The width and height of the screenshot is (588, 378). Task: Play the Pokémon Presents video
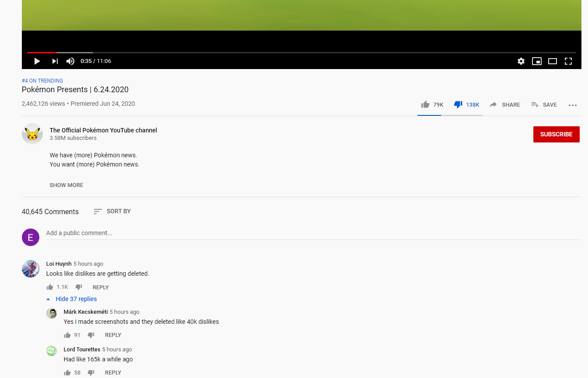pyautogui.click(x=37, y=61)
